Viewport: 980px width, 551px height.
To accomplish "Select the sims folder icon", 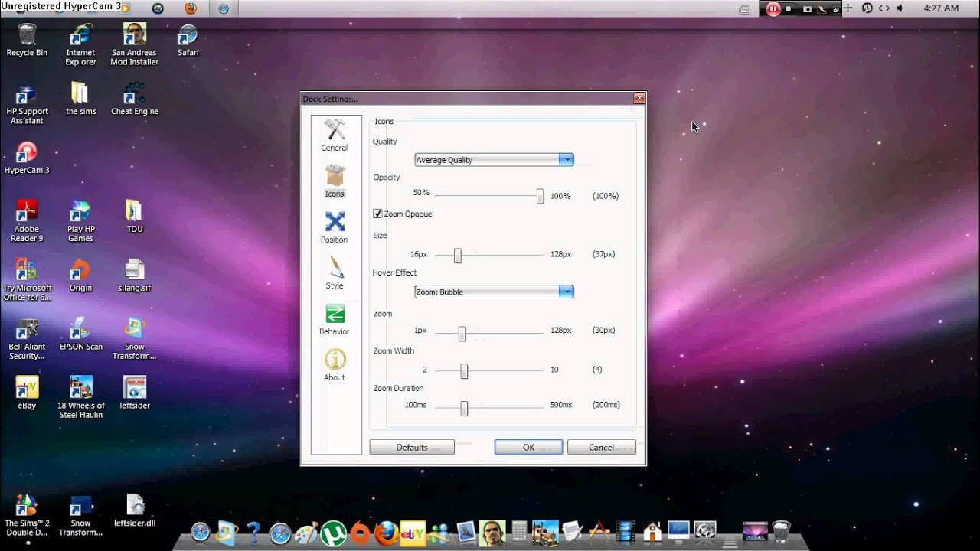I will pos(80,99).
